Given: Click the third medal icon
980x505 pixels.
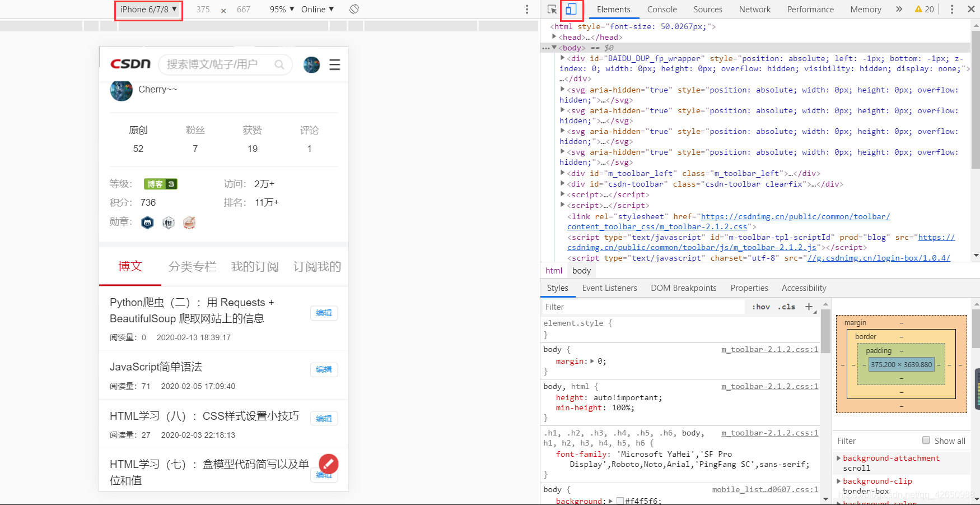Looking at the screenshot, I should point(189,223).
